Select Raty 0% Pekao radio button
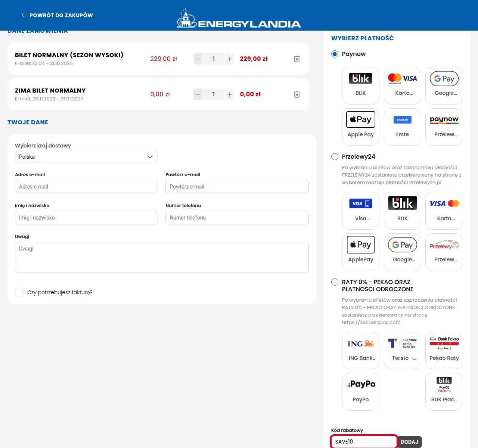 click(335, 282)
